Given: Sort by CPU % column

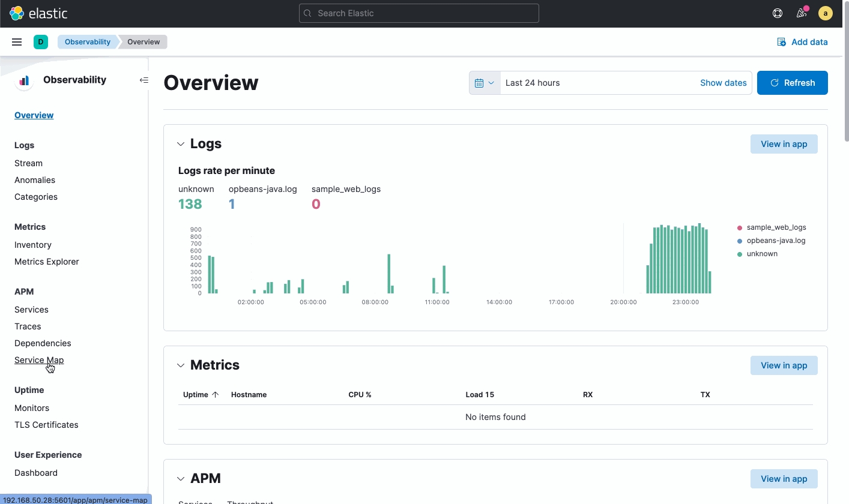Looking at the screenshot, I should coord(360,395).
